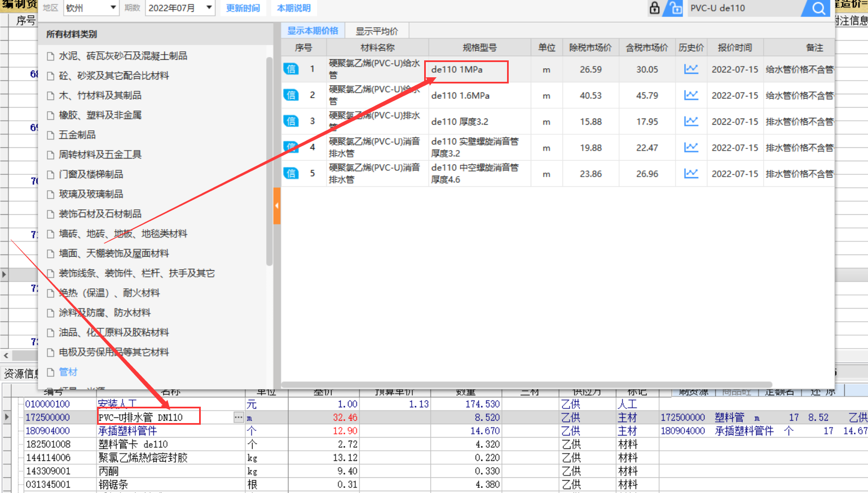Image resolution: width=868 pixels, height=493 pixels.
Task: Select category 电极及劳保用品等其它材料
Action: click(114, 352)
